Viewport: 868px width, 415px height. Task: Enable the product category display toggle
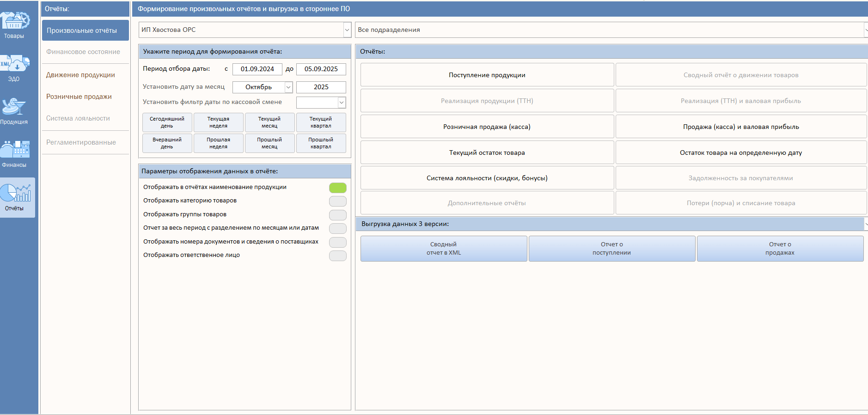click(337, 201)
